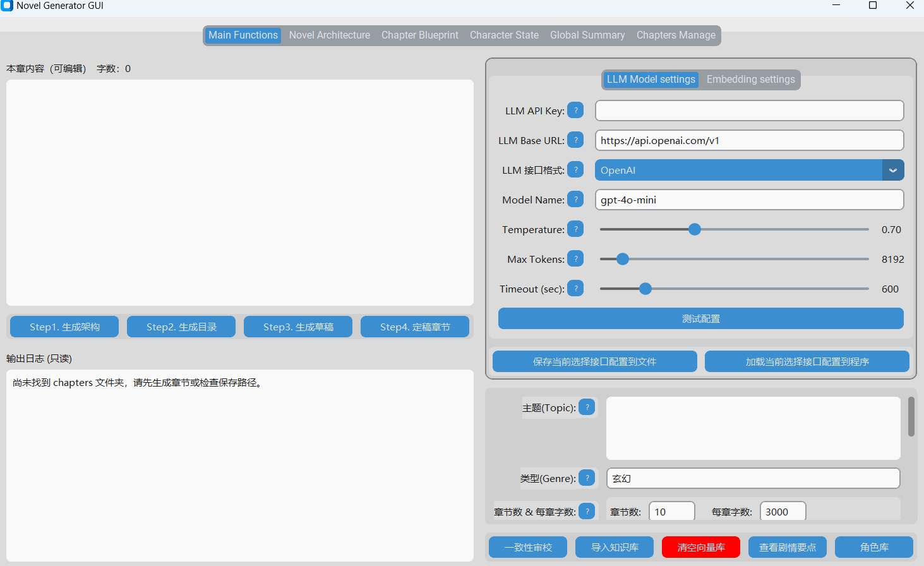924x566 pixels.
Task: Expand the LLM 接口格式 OpenAI dropdown
Action: tap(893, 170)
